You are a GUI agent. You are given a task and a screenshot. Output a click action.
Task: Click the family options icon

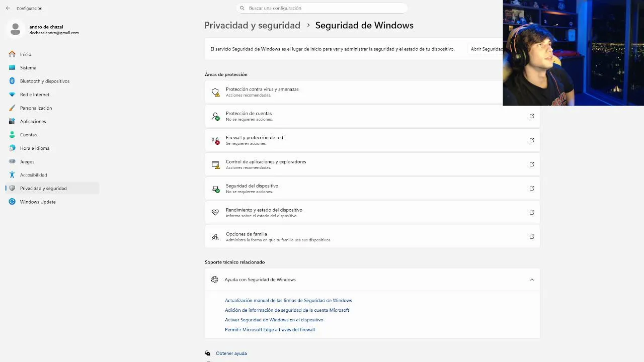[x=215, y=237]
